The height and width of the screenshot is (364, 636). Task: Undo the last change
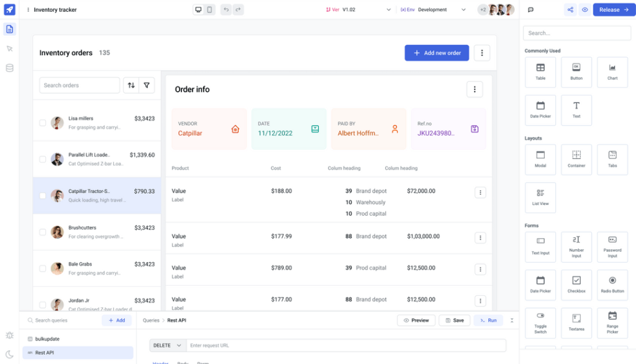click(x=226, y=9)
